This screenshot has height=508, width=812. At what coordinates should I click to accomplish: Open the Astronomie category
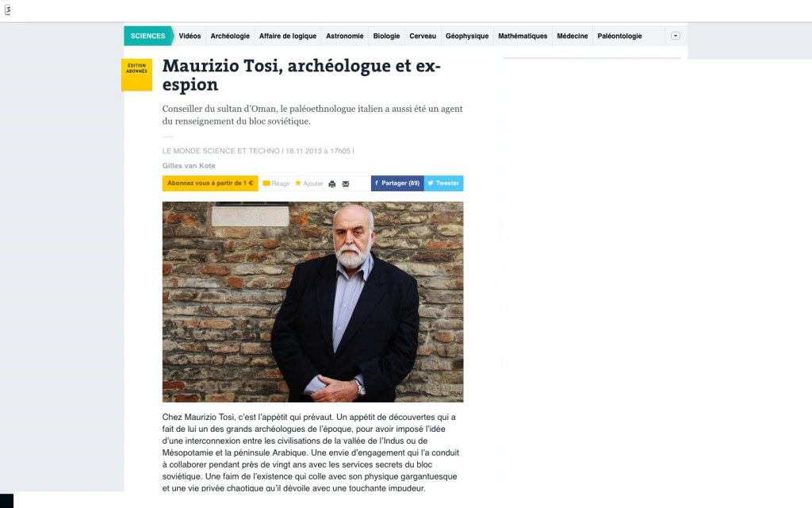(344, 36)
